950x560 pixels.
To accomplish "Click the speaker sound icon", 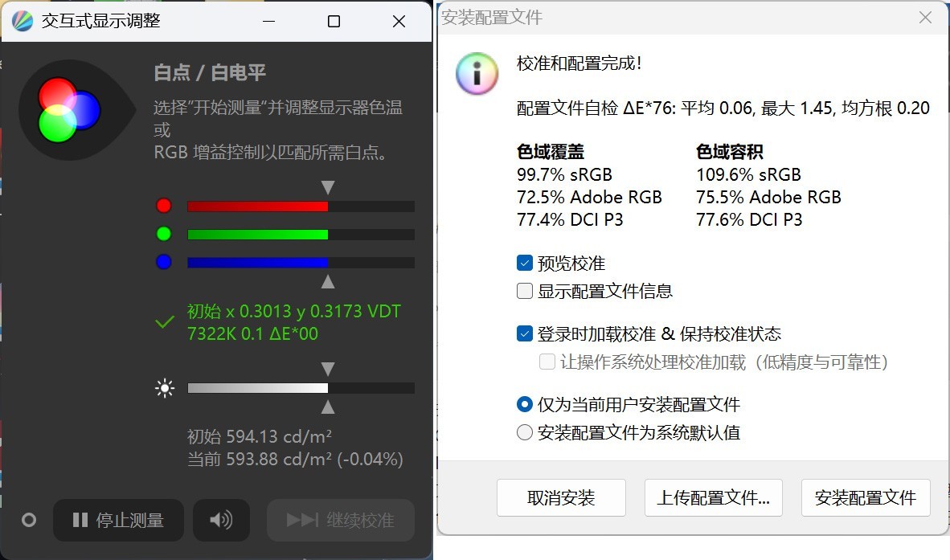I will [222, 520].
